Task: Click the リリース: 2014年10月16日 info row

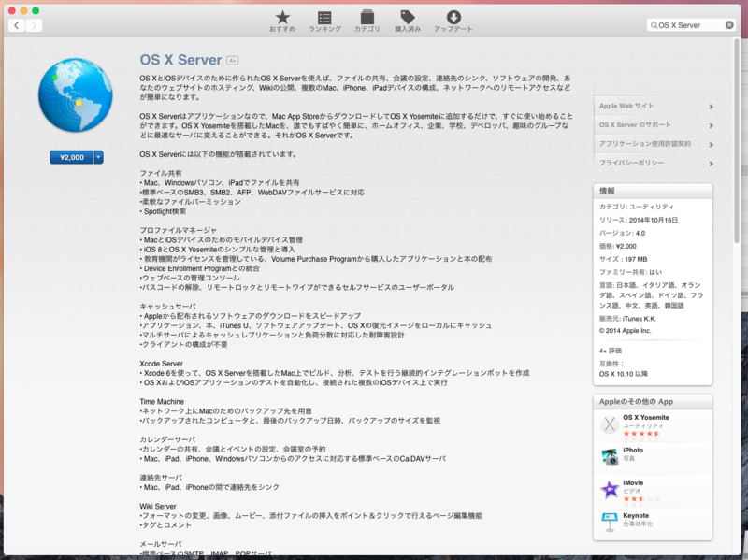Action: tap(639, 220)
